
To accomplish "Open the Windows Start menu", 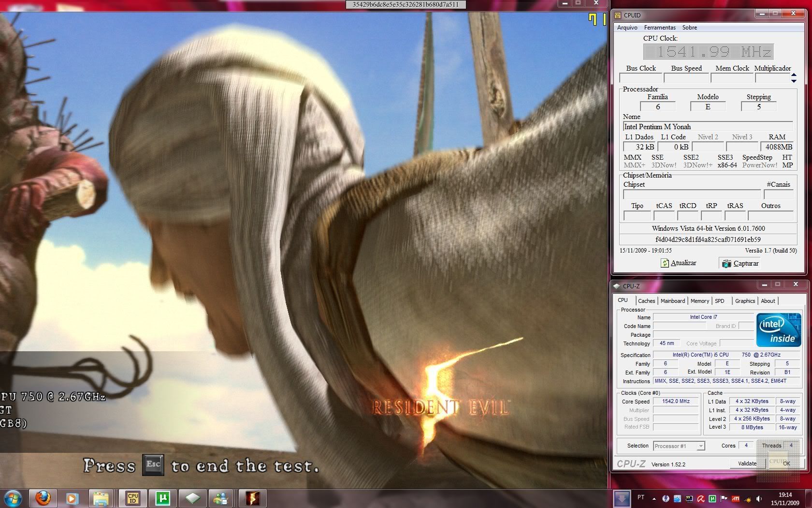I will click(13, 498).
